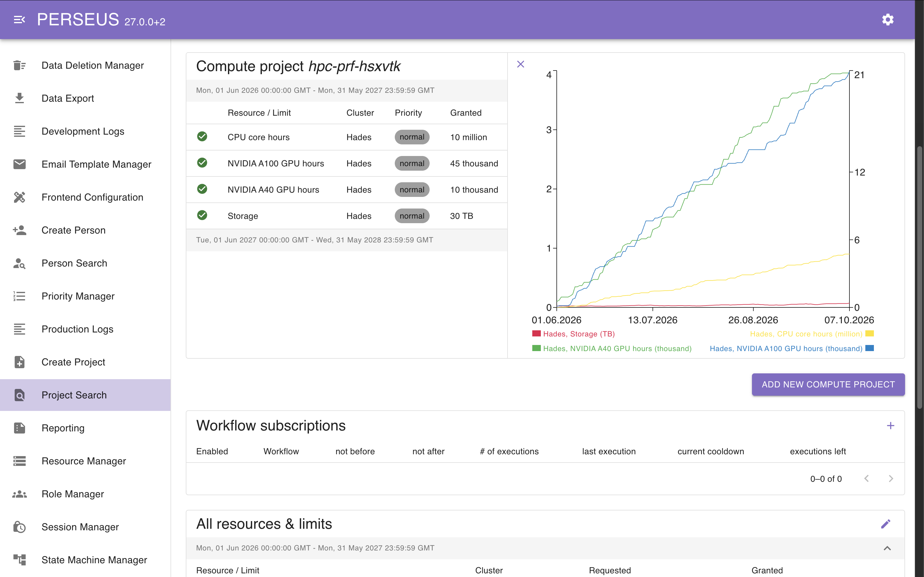Open the settings gear icon
The height and width of the screenshot is (577, 924).
888,20
